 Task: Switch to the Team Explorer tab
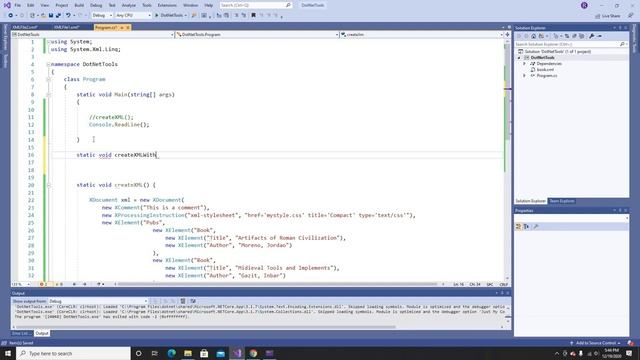(x=562, y=201)
